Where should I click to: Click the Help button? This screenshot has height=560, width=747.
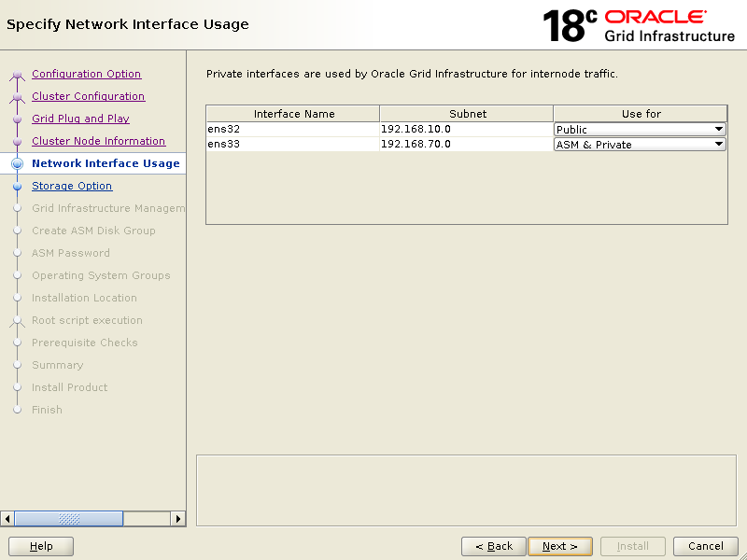[41, 546]
